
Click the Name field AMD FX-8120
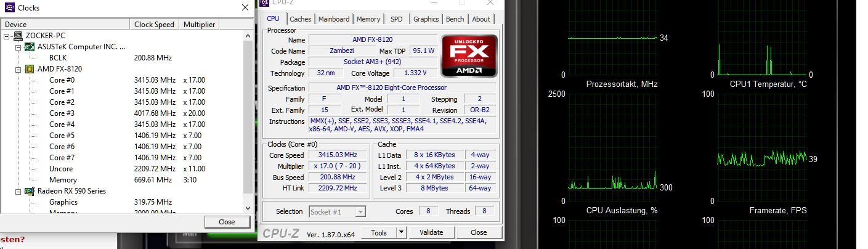(373, 40)
